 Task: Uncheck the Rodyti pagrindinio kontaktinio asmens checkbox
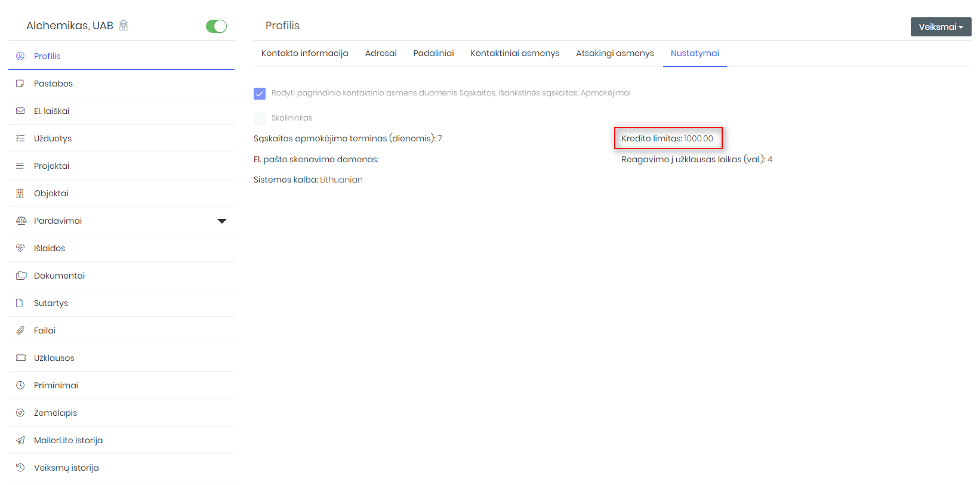pos(260,94)
